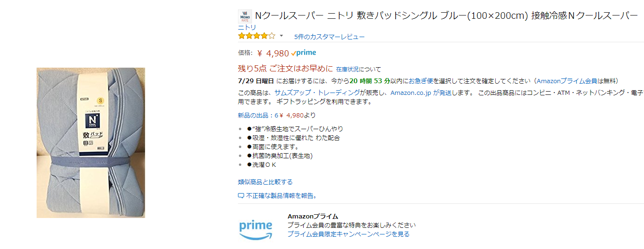
Task: Click the large prime logo
Action: (x=256, y=228)
